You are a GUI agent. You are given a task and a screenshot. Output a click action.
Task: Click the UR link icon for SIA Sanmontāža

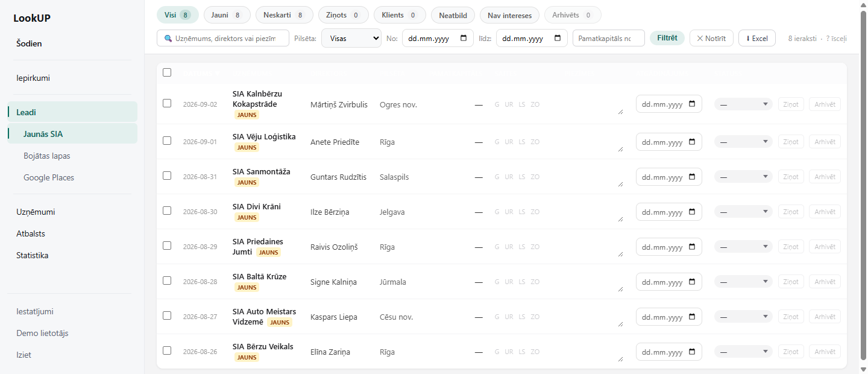point(509,177)
